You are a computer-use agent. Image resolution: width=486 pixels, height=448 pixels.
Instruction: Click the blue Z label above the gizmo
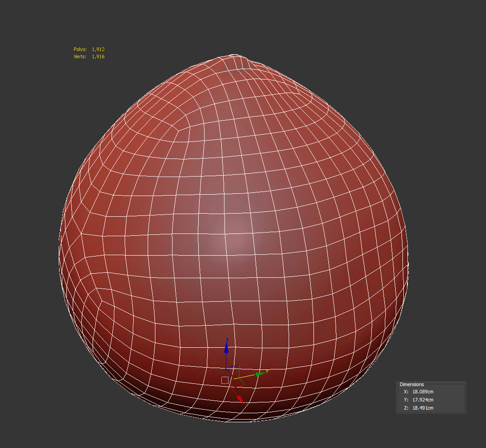click(x=227, y=340)
